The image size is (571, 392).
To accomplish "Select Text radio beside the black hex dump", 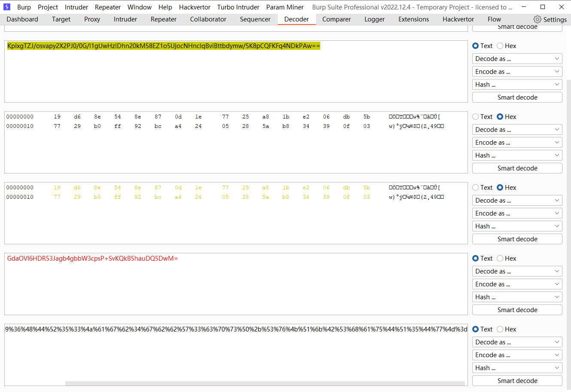I will (475, 117).
